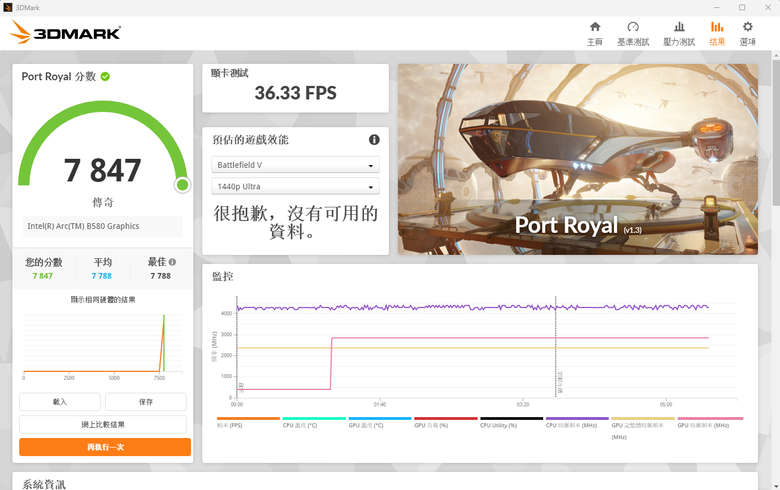Open the 1440p Ultra resolution dropdown
The image size is (780, 490).
tap(295, 187)
